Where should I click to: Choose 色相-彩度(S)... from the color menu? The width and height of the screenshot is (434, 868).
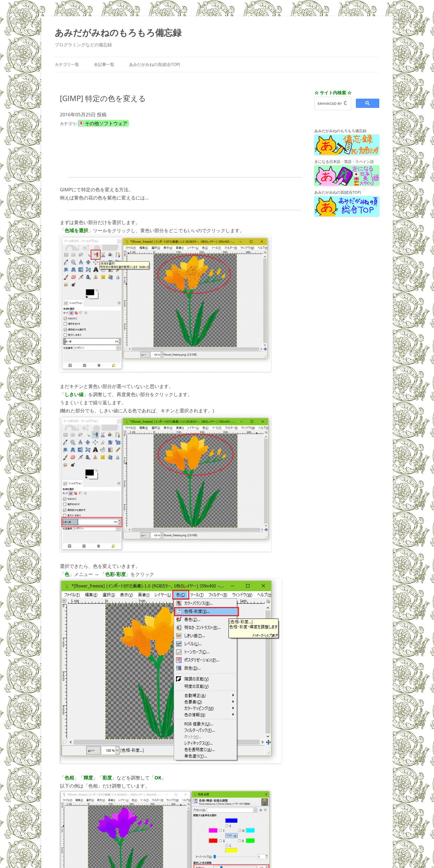tap(206, 611)
